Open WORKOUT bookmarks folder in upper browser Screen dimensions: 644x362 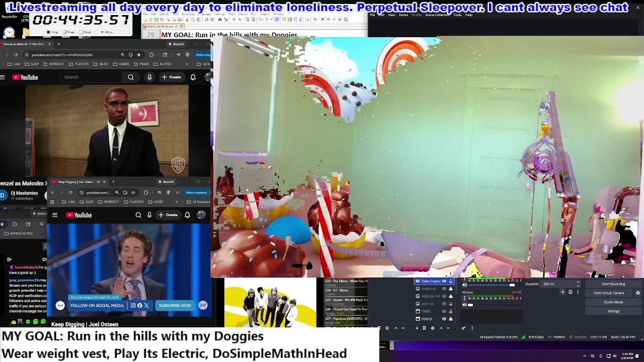coord(54,64)
